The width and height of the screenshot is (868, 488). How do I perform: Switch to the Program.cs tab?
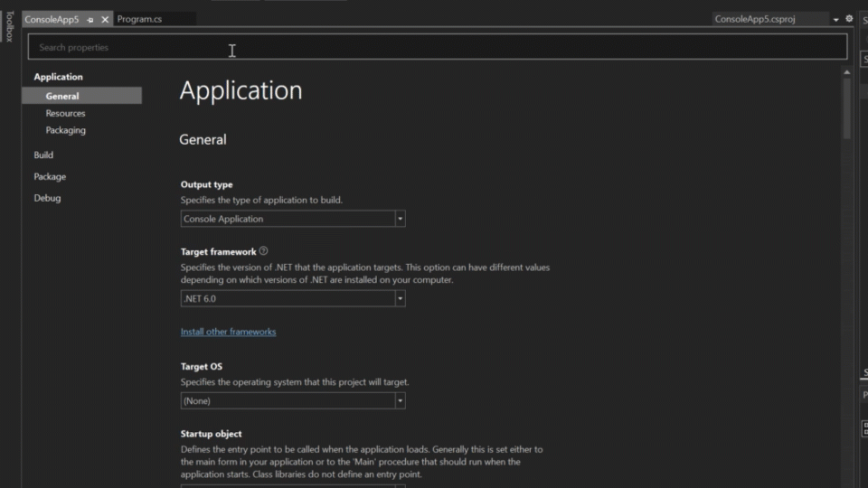139,19
